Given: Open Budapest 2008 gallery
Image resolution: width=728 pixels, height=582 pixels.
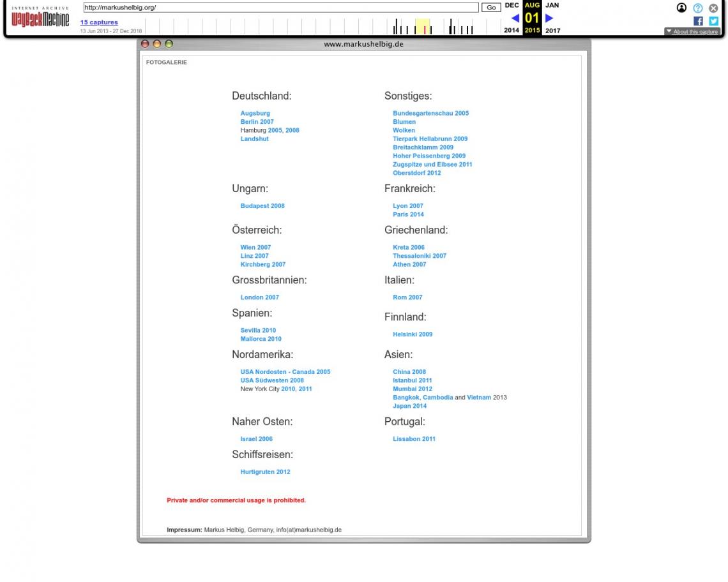Looking at the screenshot, I should (x=262, y=206).
